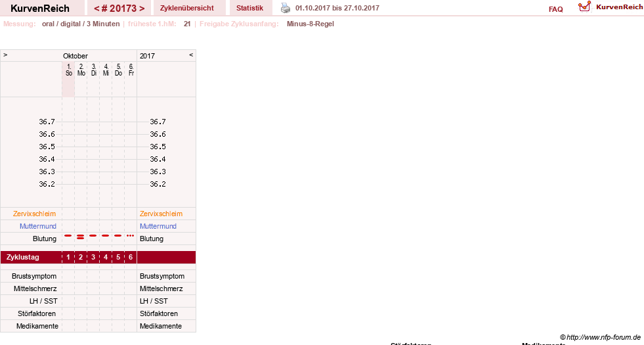The height and width of the screenshot is (345, 644).
Task: Click left Mittelschmerz row label
Action: click(x=35, y=288)
